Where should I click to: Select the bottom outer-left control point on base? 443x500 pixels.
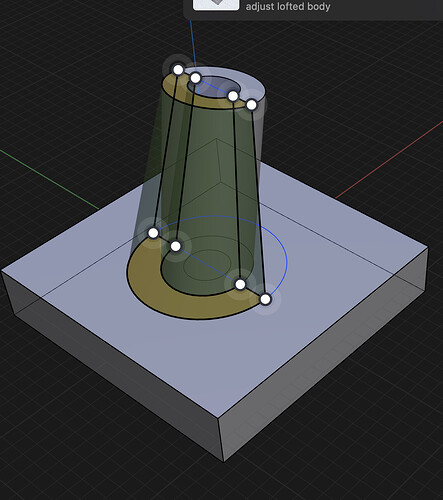point(153,233)
